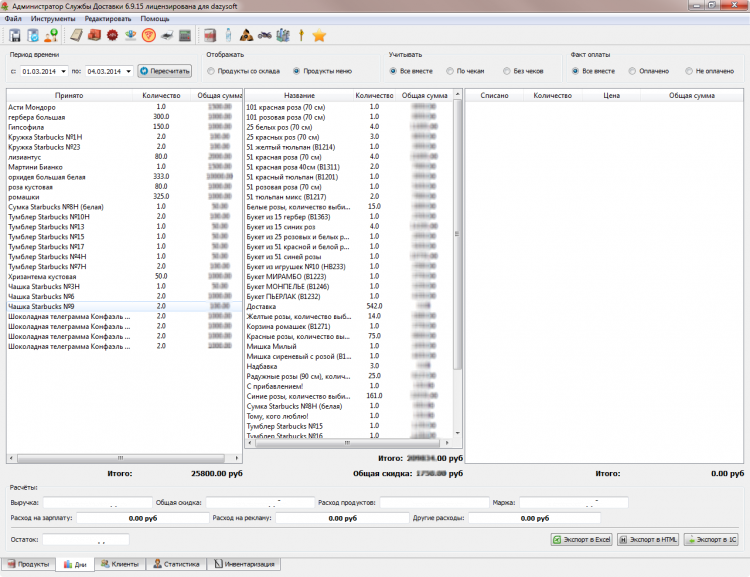Select row Доставка in middle list

pos(348,306)
